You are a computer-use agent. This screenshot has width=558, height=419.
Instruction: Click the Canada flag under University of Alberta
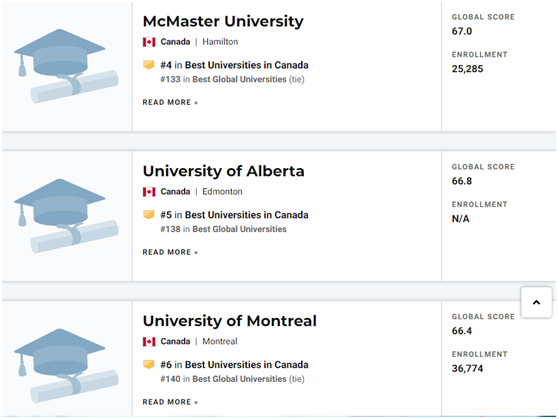coord(149,192)
